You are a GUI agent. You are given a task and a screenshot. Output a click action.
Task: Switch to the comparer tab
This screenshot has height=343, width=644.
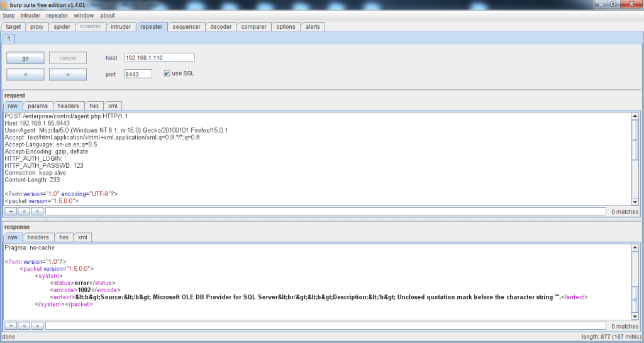coord(253,26)
